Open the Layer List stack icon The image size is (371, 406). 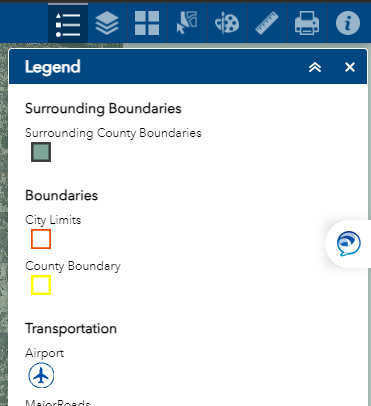coord(107,23)
